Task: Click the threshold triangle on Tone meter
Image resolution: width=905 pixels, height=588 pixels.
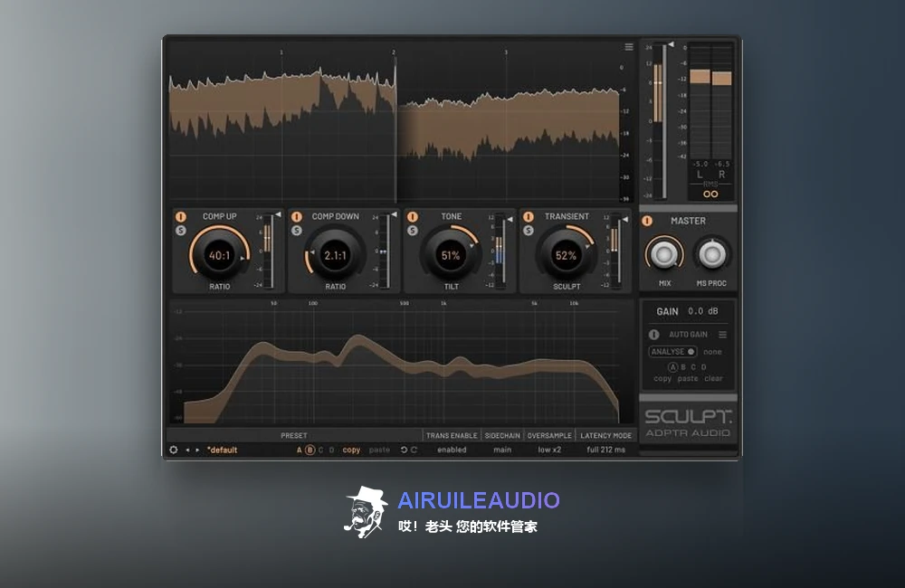Action: tap(509, 219)
